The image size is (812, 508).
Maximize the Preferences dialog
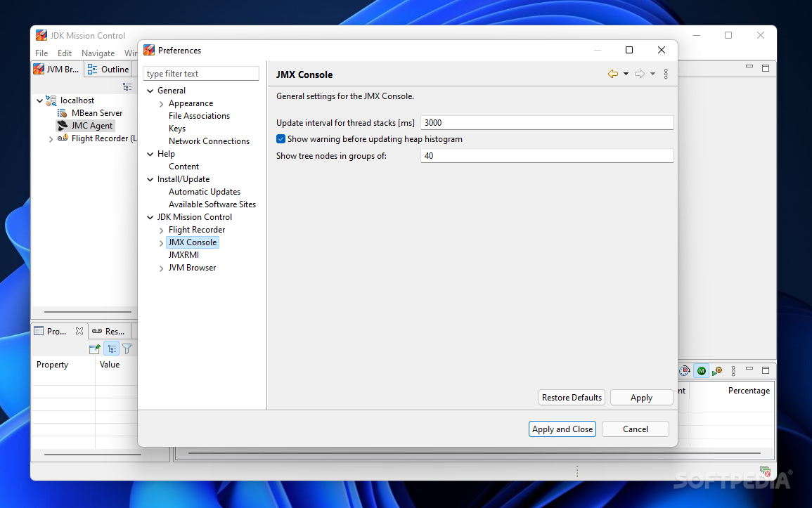click(x=629, y=50)
